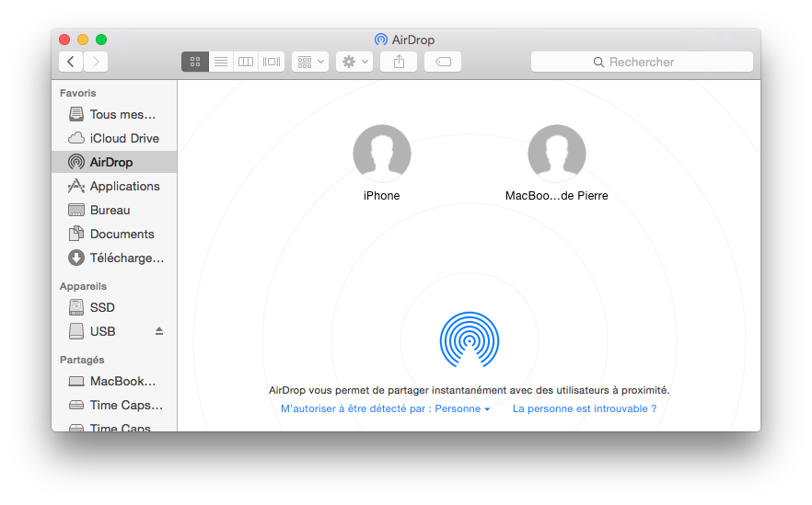This screenshot has height=505, width=812.
Task: Open the gear action menu
Action: 354,62
